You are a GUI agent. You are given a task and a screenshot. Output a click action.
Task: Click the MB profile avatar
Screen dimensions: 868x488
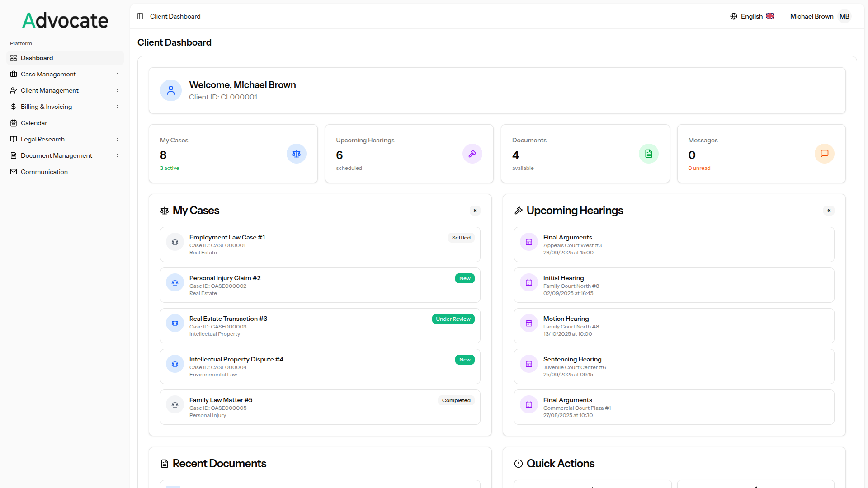(844, 16)
